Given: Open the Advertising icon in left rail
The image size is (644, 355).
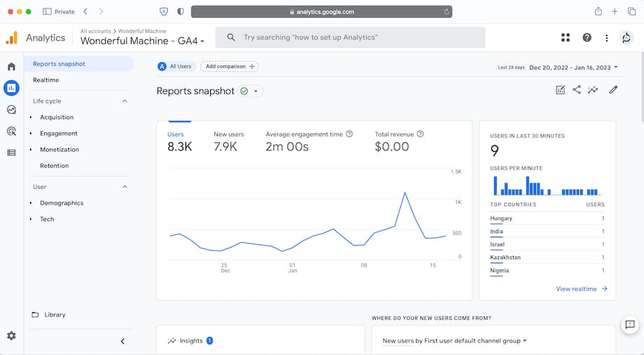Looking at the screenshot, I should click(11, 131).
